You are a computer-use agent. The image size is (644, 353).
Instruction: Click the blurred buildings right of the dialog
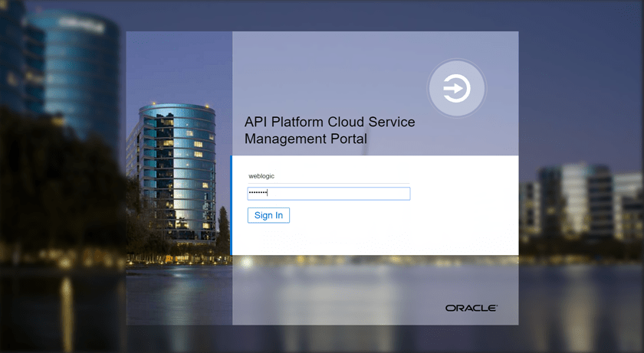(x=583, y=199)
